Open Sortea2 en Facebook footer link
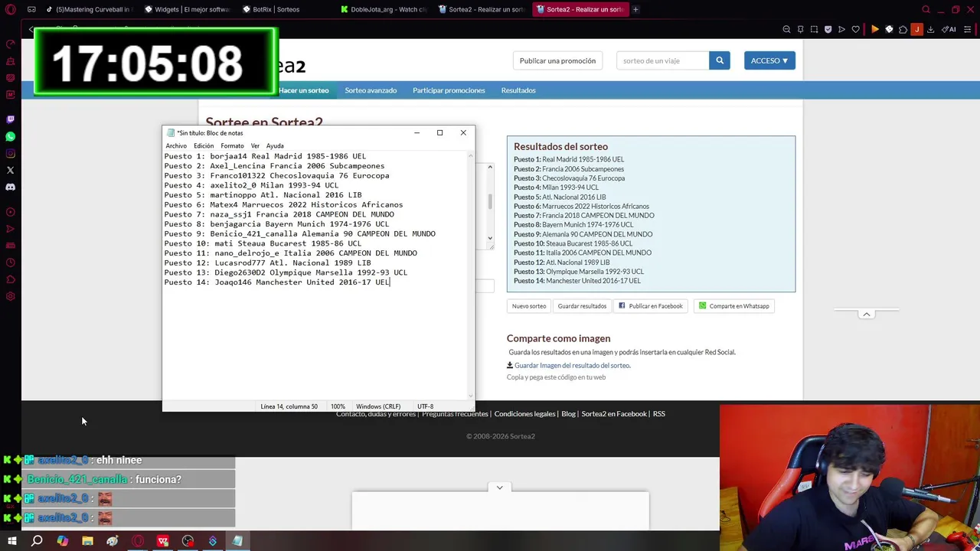The width and height of the screenshot is (980, 551). [614, 414]
